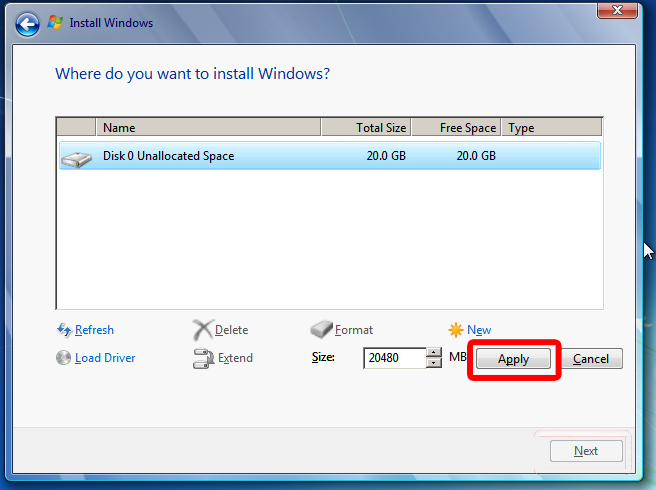Click the New partition star icon
This screenshot has width=656, height=490.
click(x=455, y=330)
